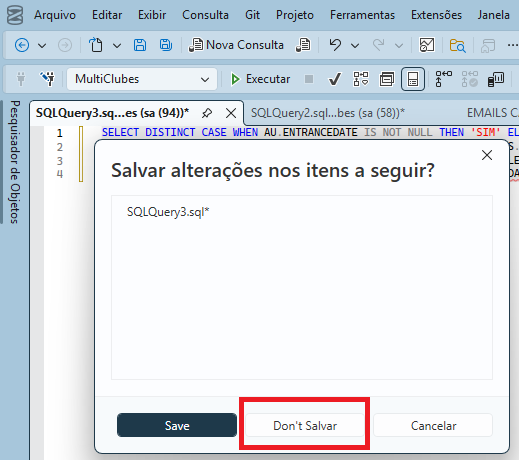The width and height of the screenshot is (519, 460).
Task: Click the Cancelar button
Action: pyautogui.click(x=433, y=425)
